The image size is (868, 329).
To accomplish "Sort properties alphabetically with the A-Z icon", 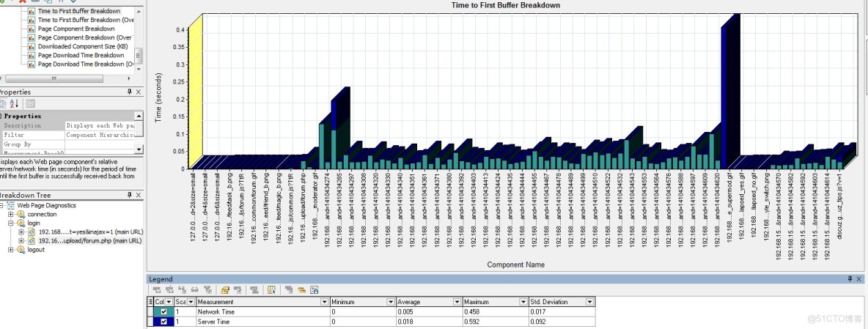I will click(x=15, y=103).
